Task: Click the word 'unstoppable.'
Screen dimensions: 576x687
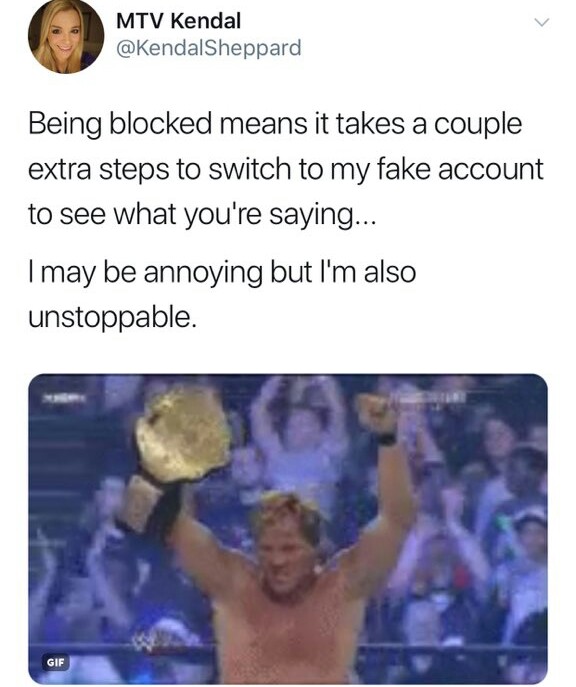Action: tap(110, 317)
